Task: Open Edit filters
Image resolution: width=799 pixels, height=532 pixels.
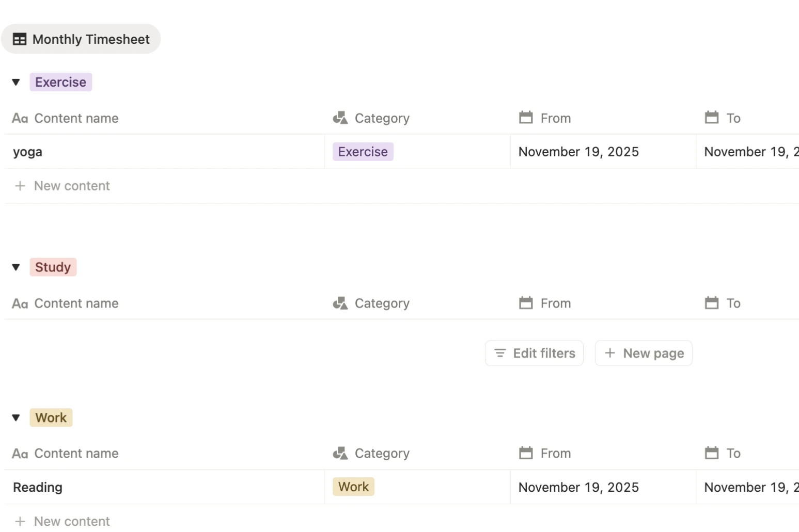Action: (x=534, y=353)
